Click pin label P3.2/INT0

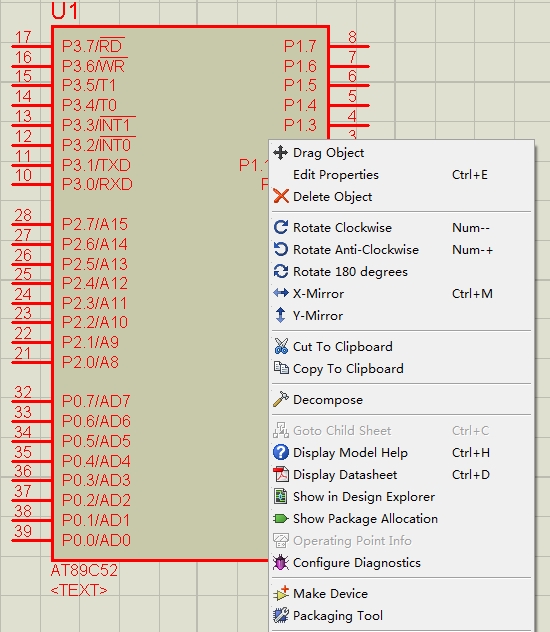(x=98, y=144)
